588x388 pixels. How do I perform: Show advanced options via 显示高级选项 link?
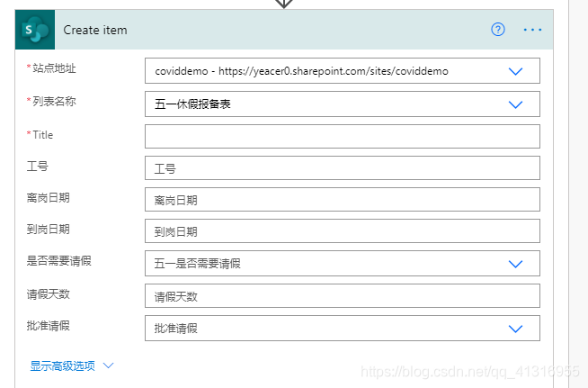pos(62,365)
